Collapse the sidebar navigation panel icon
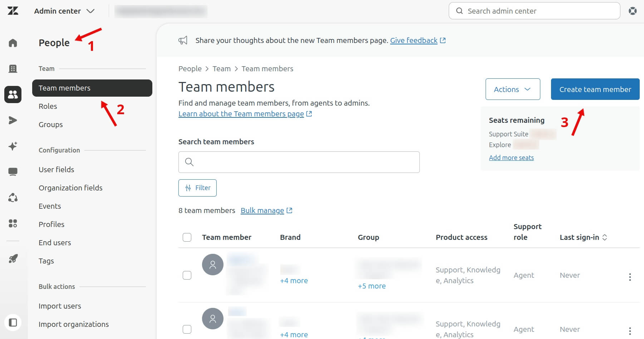 click(x=13, y=323)
